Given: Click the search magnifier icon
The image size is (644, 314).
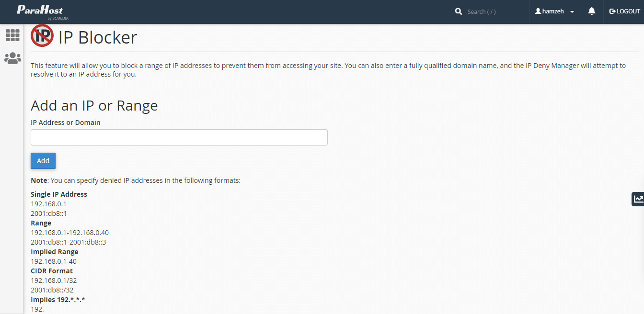Looking at the screenshot, I should pyautogui.click(x=459, y=11).
